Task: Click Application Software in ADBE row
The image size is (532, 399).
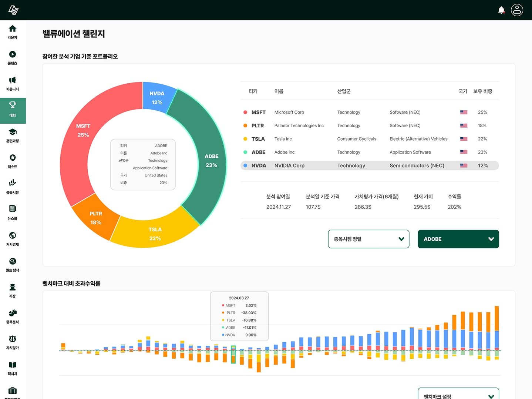Action: [x=410, y=152]
